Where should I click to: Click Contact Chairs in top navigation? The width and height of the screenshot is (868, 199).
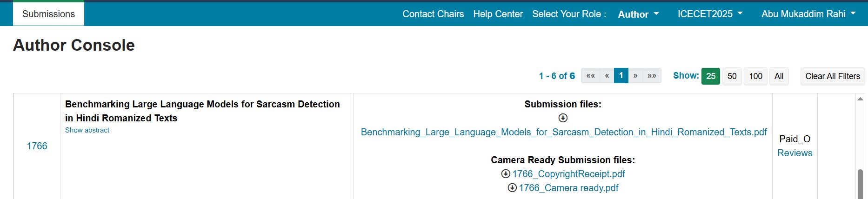pos(433,14)
